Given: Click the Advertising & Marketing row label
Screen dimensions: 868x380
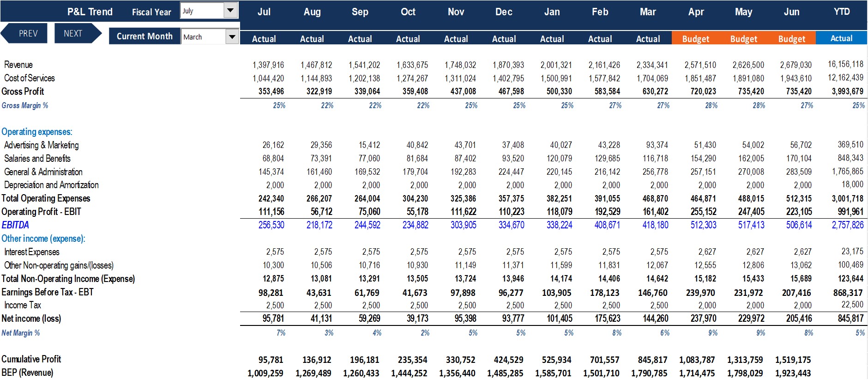Looking at the screenshot, I should pos(42,145).
